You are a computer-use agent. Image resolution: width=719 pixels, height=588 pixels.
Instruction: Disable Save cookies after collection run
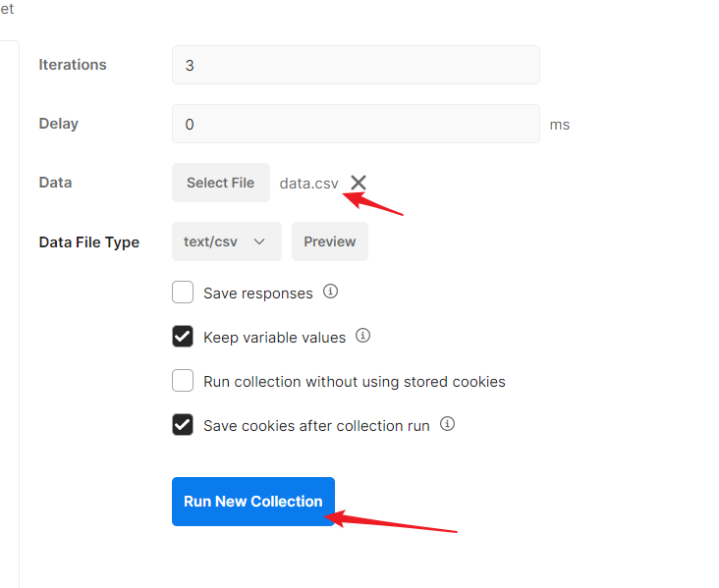point(183,425)
